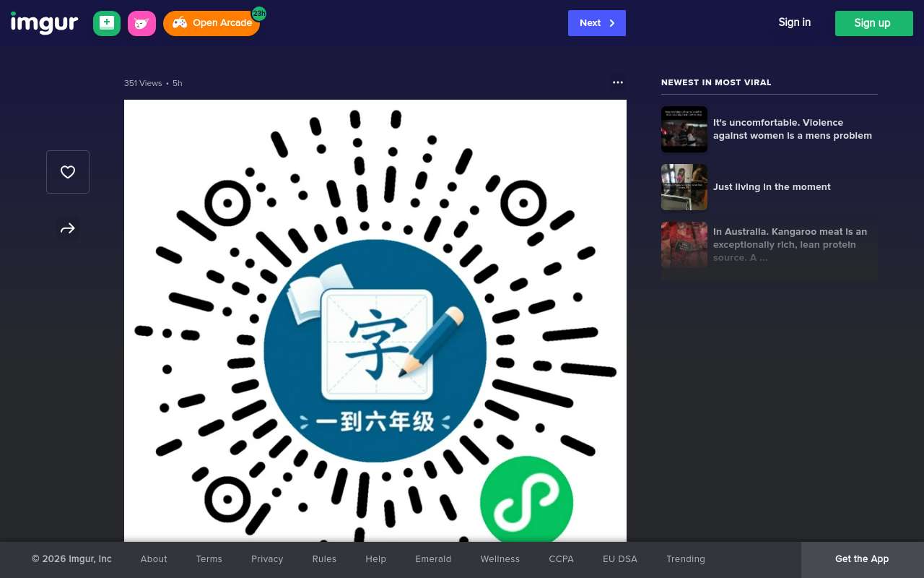
Task: Open the QR code post image
Action: pos(375,321)
